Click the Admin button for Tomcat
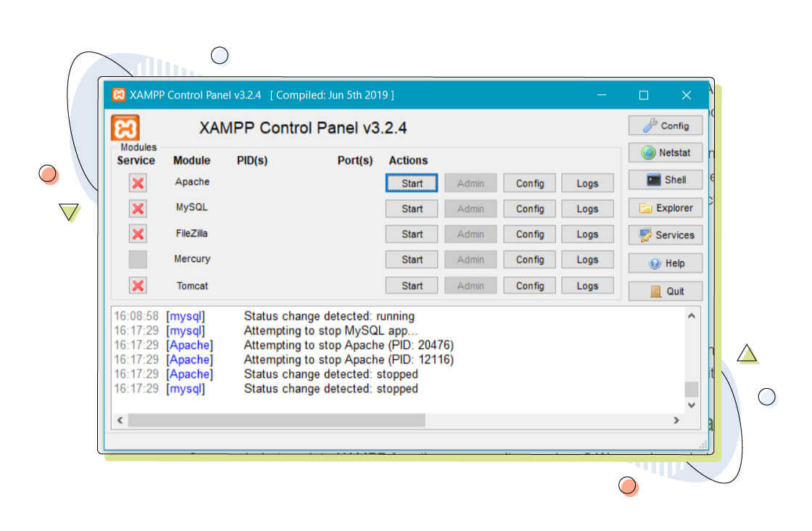 click(x=471, y=285)
